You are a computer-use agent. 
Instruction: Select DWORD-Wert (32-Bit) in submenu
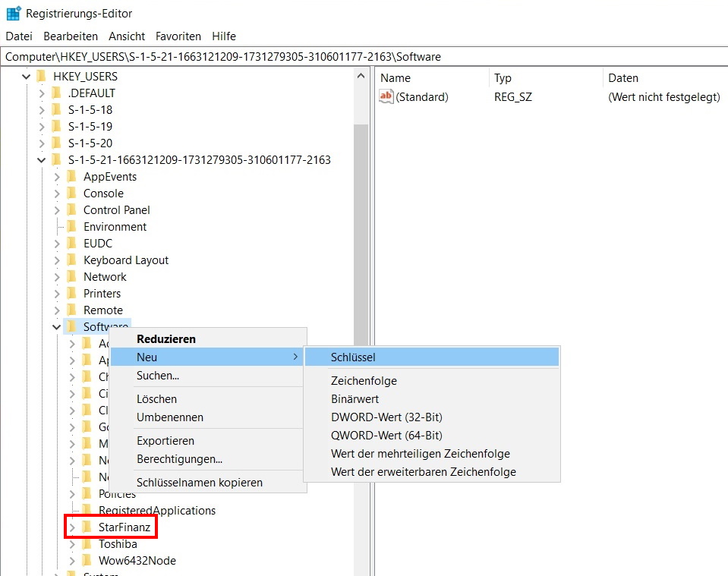click(x=386, y=417)
